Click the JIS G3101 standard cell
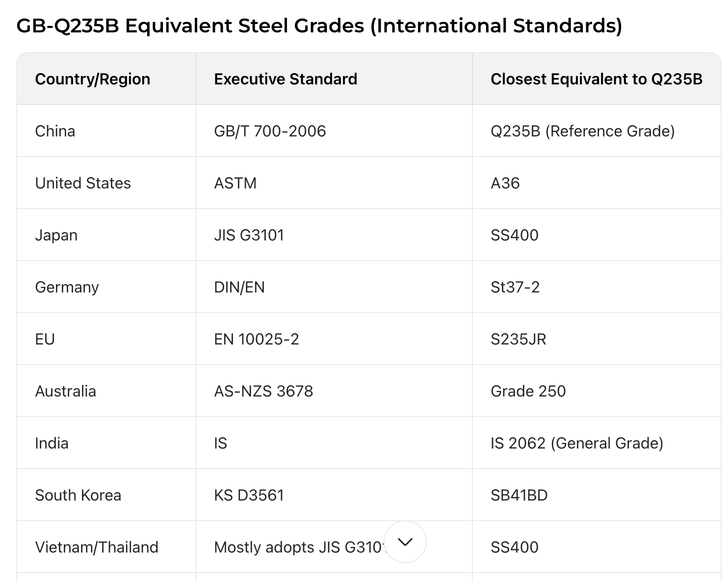728x582 pixels. (x=249, y=235)
